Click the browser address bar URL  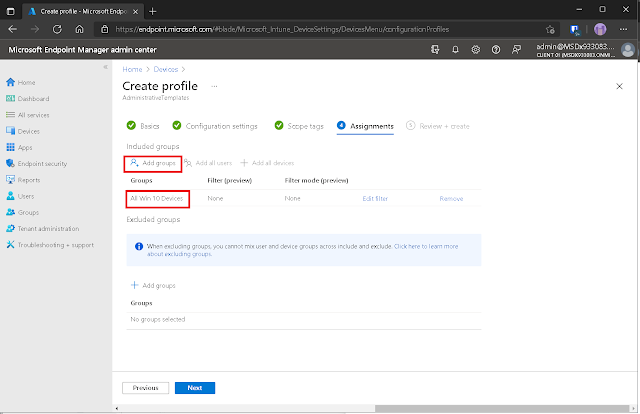tap(282, 29)
